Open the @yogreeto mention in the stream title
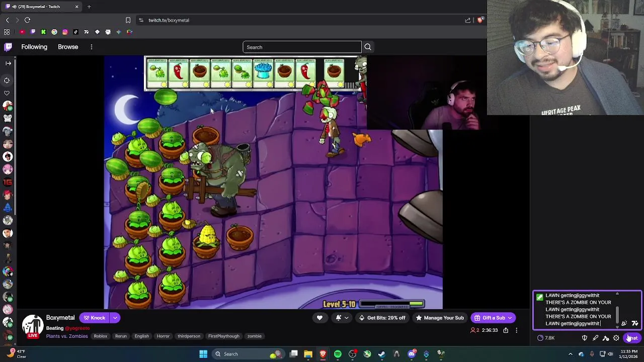This screenshot has height=362, width=644. (x=77, y=328)
